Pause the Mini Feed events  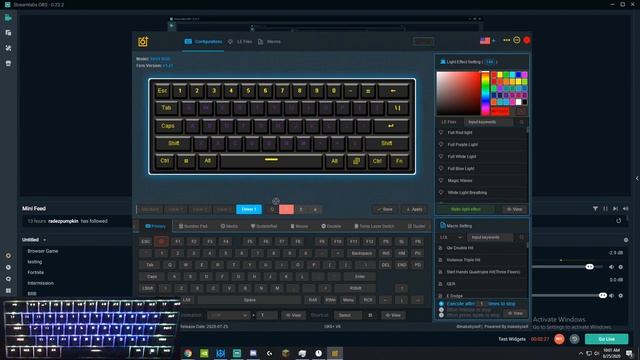[605, 209]
